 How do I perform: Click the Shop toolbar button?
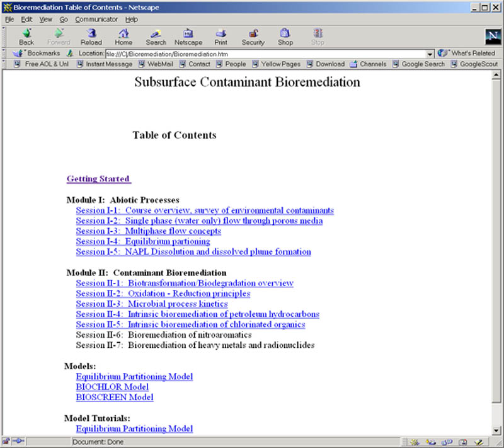[x=285, y=37]
